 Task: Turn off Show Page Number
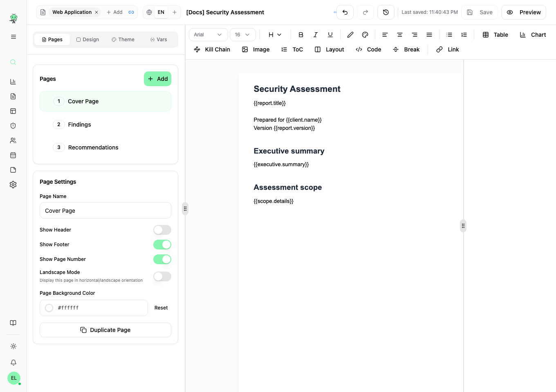point(162,259)
